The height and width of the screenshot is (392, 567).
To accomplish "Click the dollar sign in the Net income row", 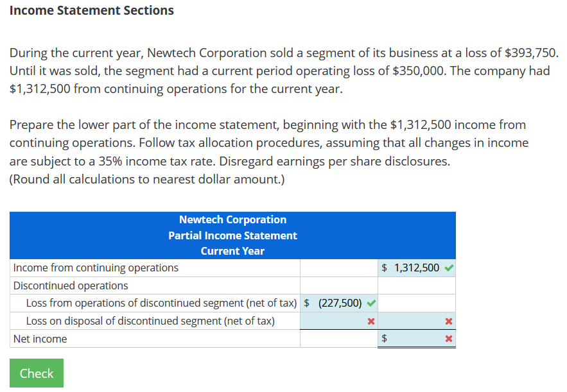I will 384,338.
